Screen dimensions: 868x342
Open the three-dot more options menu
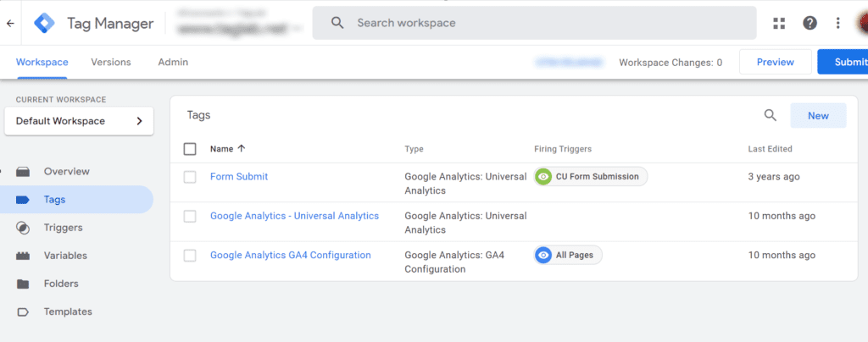pyautogui.click(x=838, y=23)
